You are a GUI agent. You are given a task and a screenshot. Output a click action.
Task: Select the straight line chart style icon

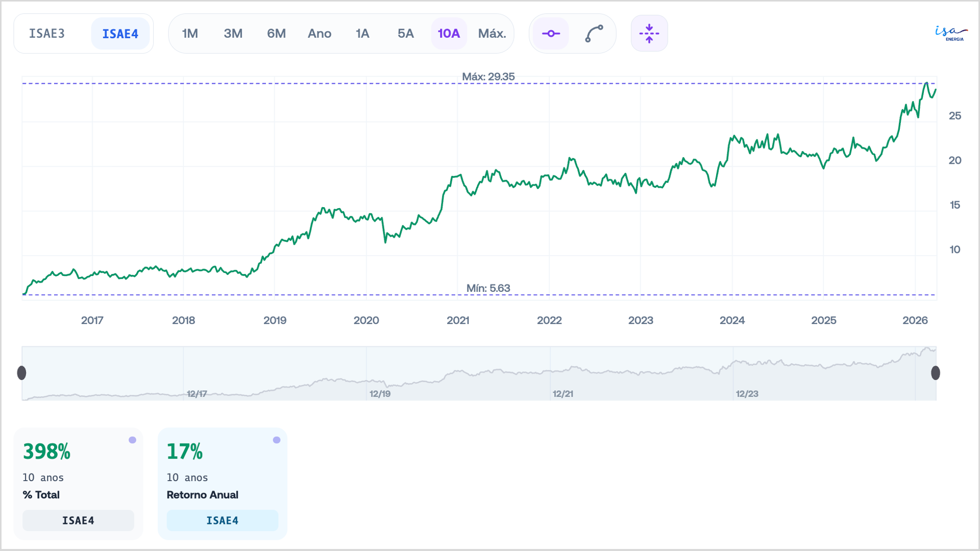551,34
